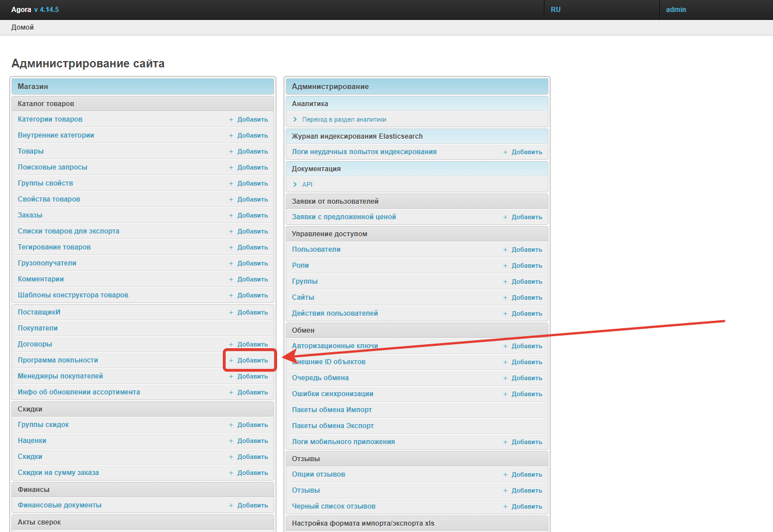Go to Домой breadcrumb

tap(22, 27)
